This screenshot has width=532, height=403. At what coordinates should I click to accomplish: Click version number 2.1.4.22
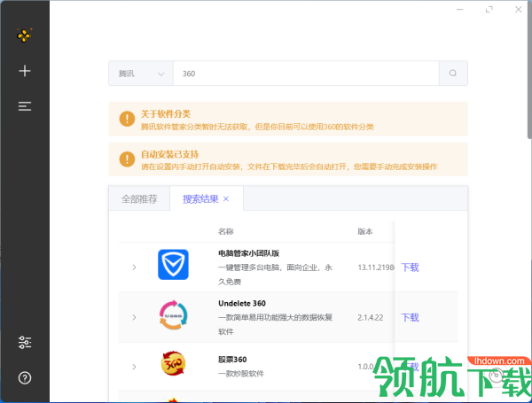(x=371, y=318)
